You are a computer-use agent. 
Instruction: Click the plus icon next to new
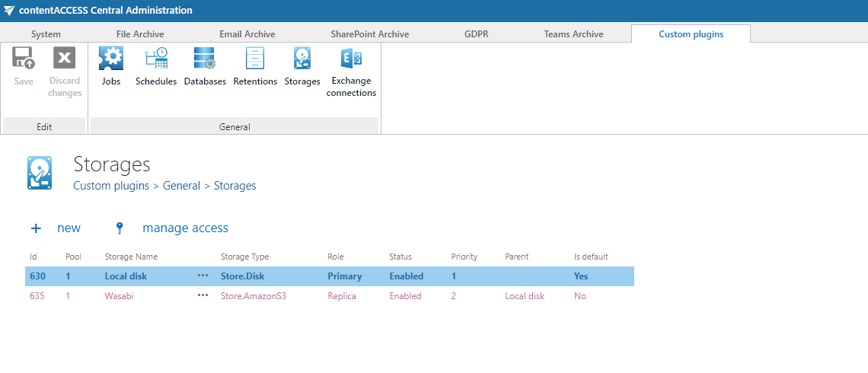[x=36, y=228]
